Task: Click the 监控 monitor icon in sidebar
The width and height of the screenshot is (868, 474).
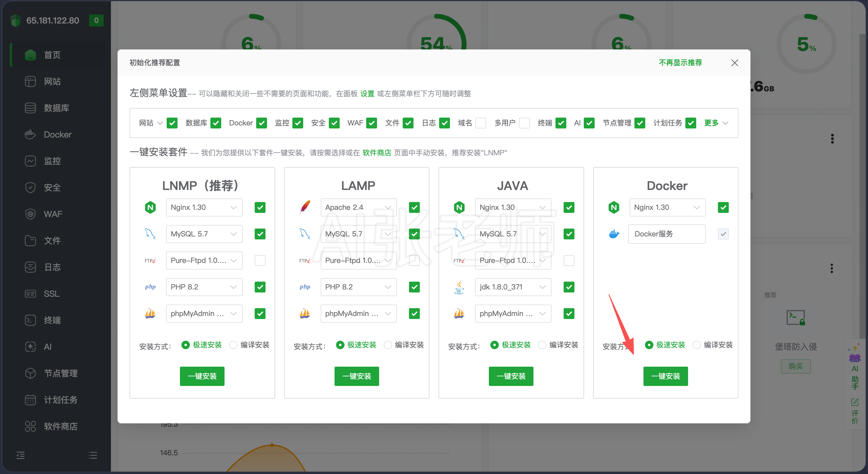Action: (30, 161)
